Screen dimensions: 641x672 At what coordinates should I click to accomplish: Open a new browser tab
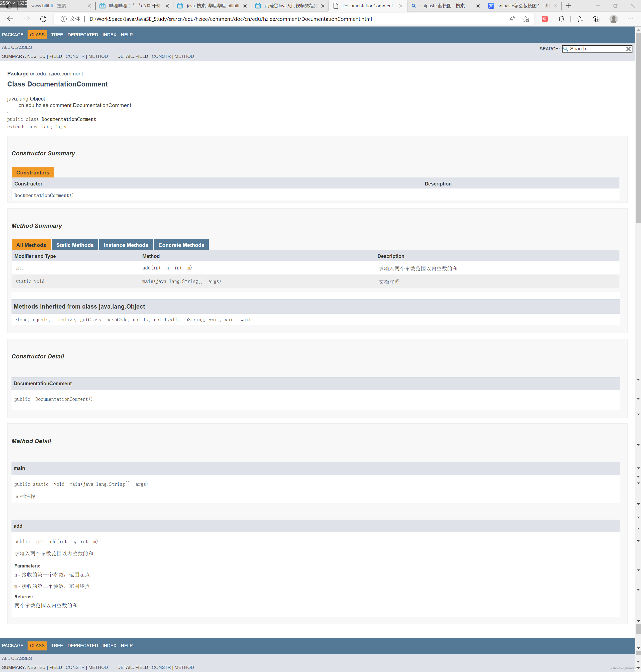(x=568, y=6)
